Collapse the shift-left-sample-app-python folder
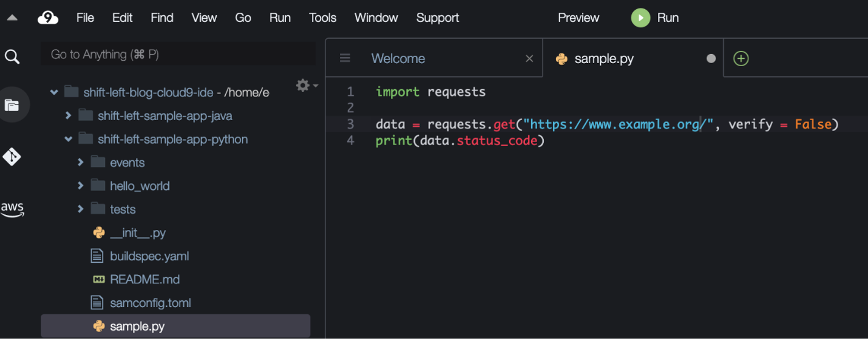 68,139
